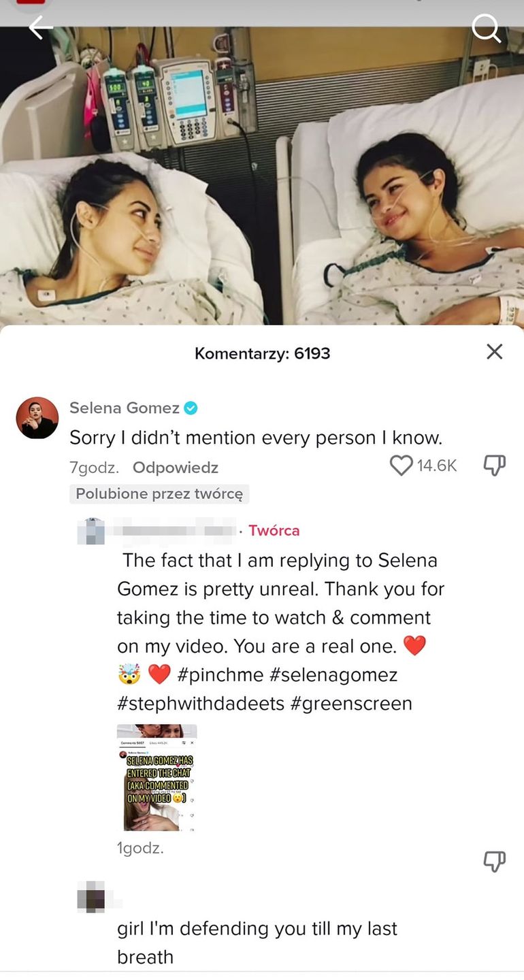Image resolution: width=524 pixels, height=980 pixels.
Task: Tap the #stephwithdadeets hashtag
Action: [x=200, y=703]
